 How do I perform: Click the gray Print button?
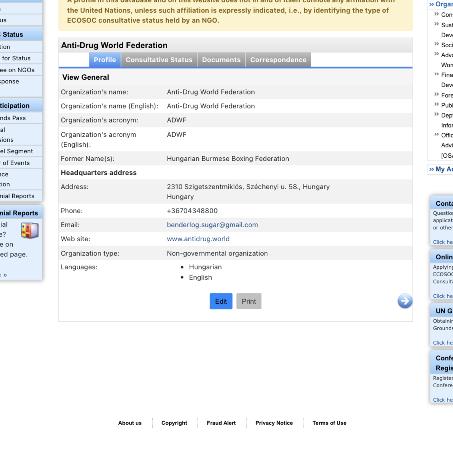tap(249, 301)
